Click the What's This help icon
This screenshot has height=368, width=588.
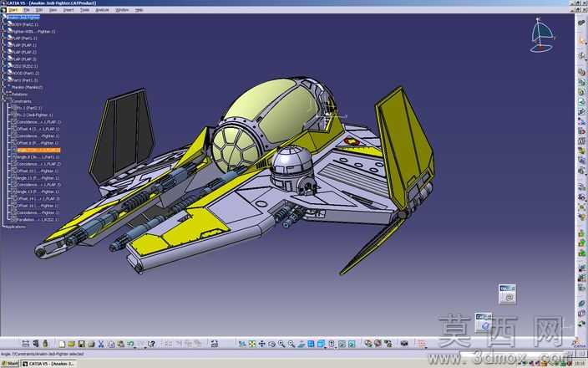click(151, 344)
